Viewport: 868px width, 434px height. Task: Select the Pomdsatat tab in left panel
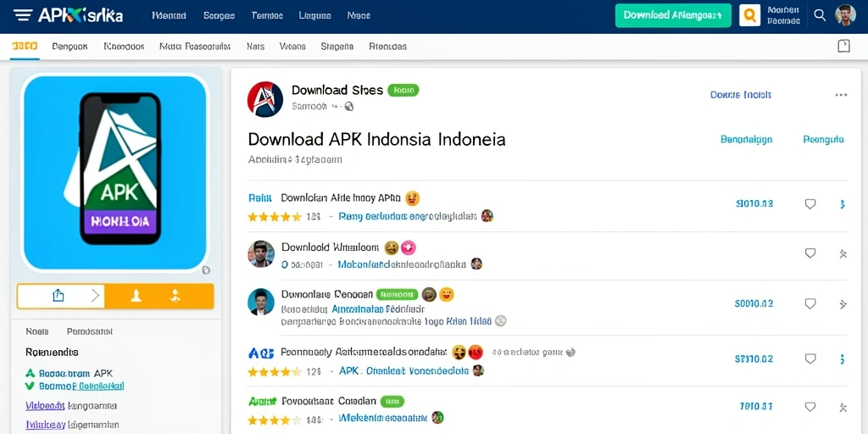[x=90, y=331]
